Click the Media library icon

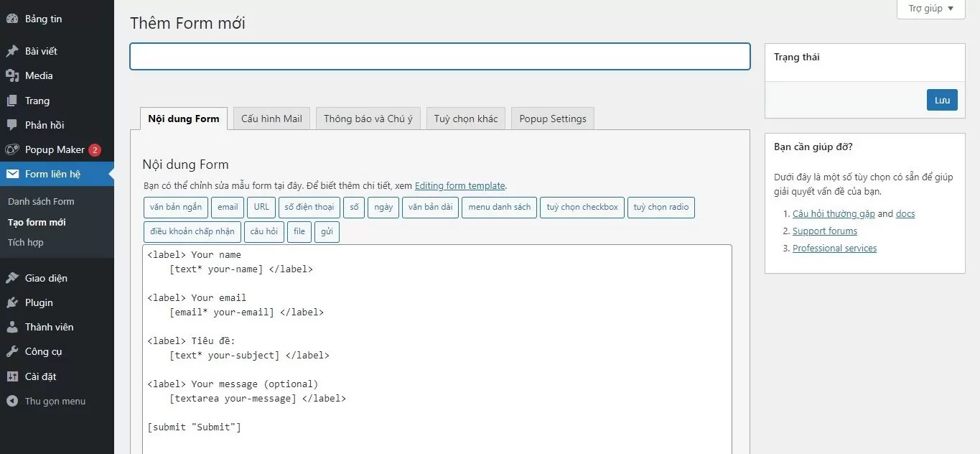(12, 75)
